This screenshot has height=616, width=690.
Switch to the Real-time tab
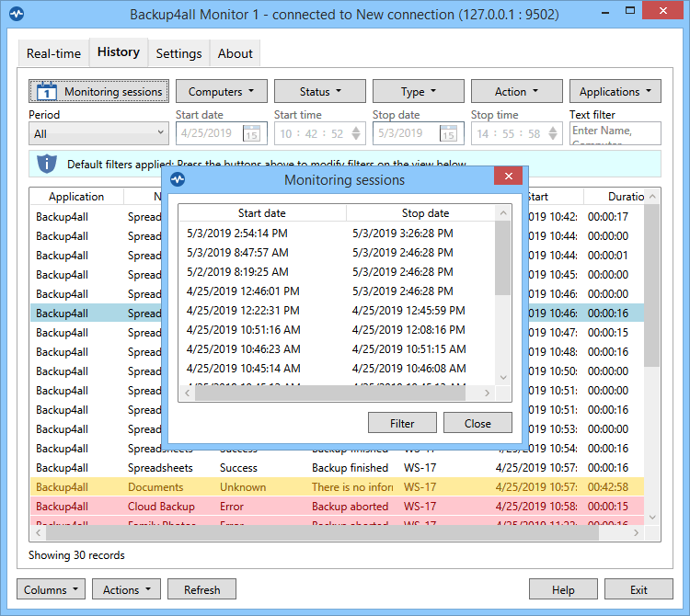coord(53,53)
